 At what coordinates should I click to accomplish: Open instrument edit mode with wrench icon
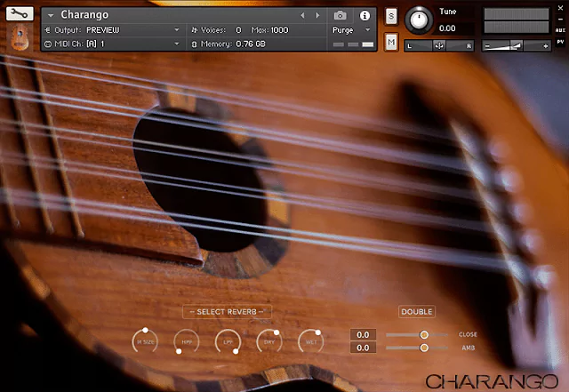20,14
